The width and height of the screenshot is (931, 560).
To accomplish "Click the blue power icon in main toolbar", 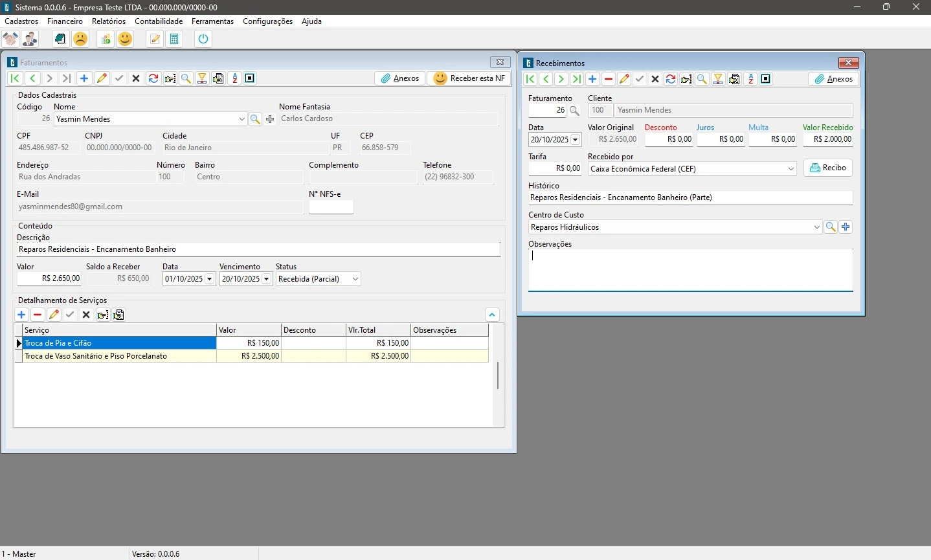I will coord(203,39).
